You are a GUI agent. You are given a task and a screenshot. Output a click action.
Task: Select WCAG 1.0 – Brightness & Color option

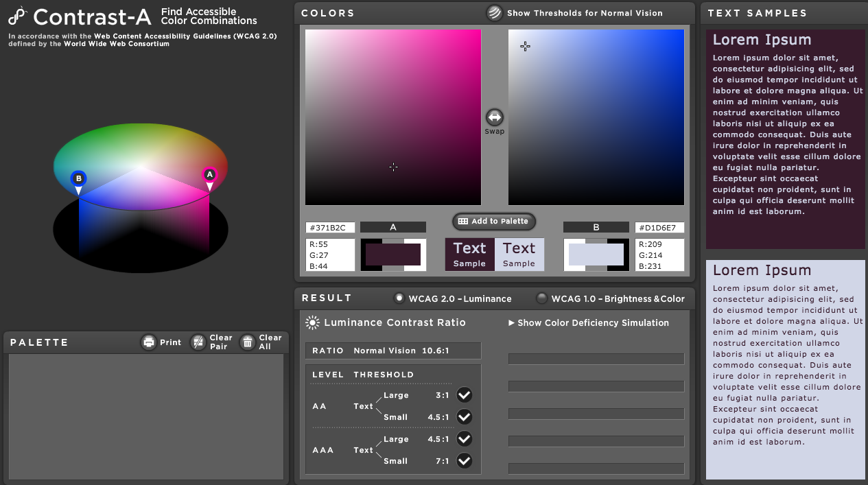pos(542,298)
